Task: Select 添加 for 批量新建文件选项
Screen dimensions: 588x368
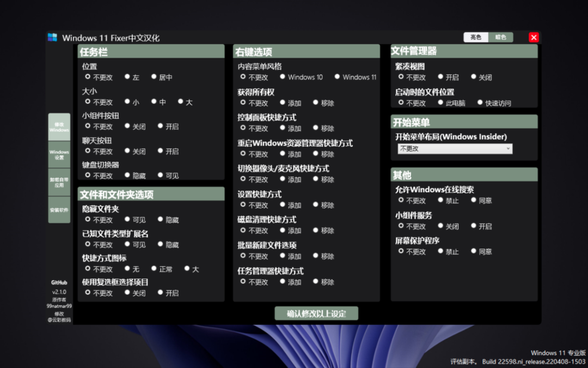Action: [291, 256]
